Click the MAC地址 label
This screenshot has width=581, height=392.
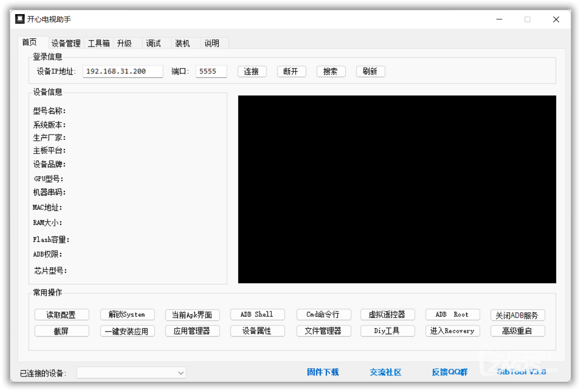pyautogui.click(x=48, y=207)
